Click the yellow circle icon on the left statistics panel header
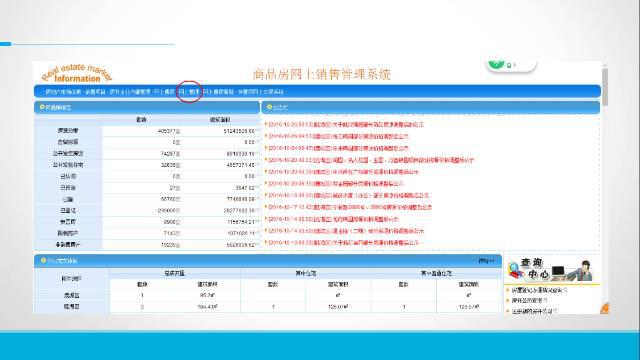 pyautogui.click(x=42, y=107)
